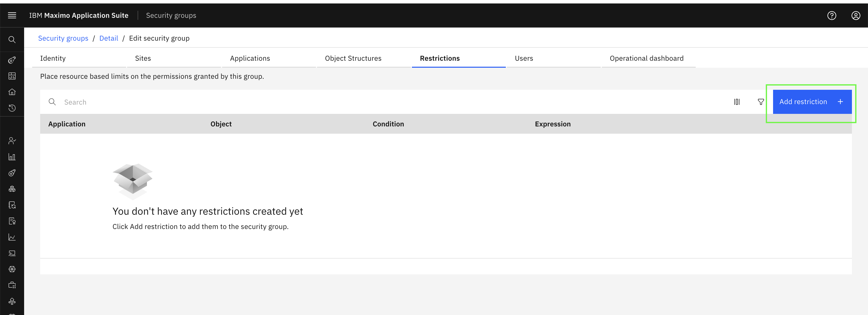
Task: Click 'Edit security group' breadcrumb text
Action: [159, 38]
